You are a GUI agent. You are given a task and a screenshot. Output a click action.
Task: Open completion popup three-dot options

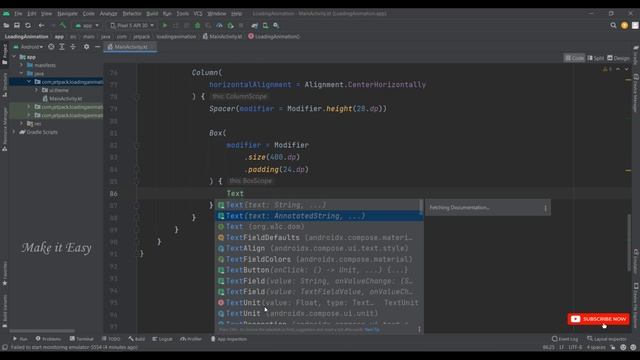tap(419, 329)
